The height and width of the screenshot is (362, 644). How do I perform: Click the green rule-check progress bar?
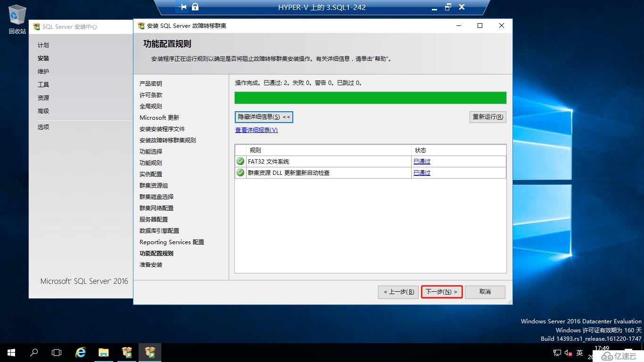click(x=371, y=98)
